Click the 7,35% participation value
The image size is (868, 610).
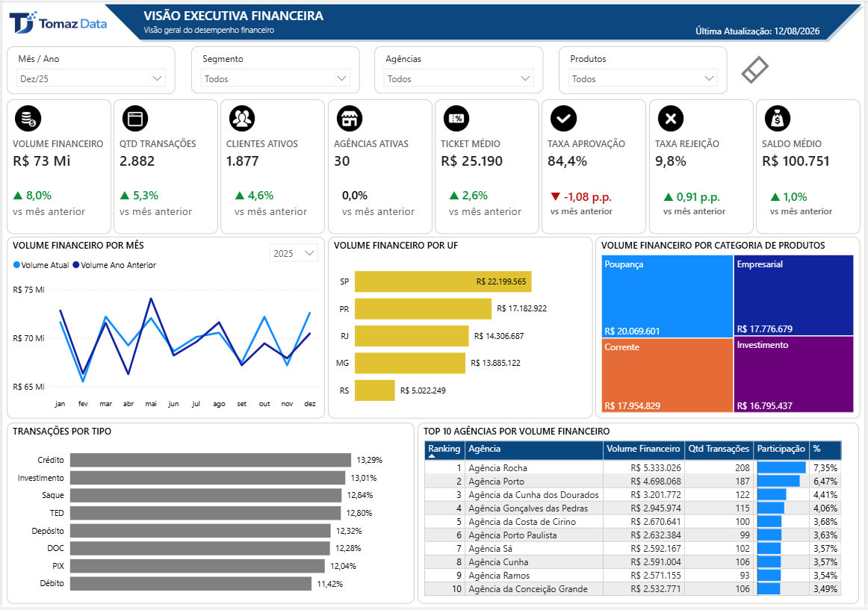click(825, 467)
